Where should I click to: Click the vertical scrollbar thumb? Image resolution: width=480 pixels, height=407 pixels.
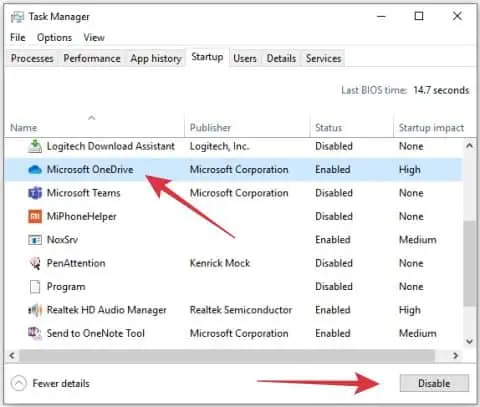click(469, 263)
